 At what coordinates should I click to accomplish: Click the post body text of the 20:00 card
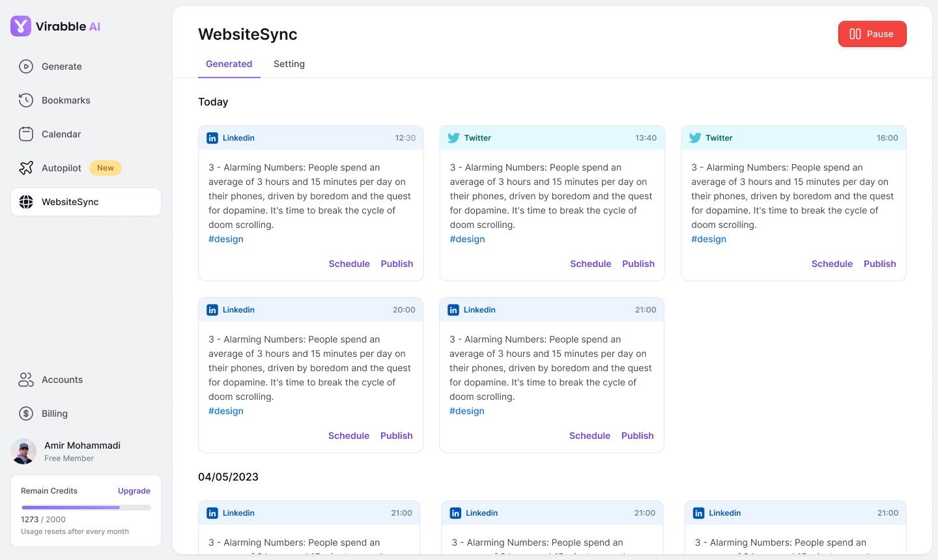coord(310,368)
